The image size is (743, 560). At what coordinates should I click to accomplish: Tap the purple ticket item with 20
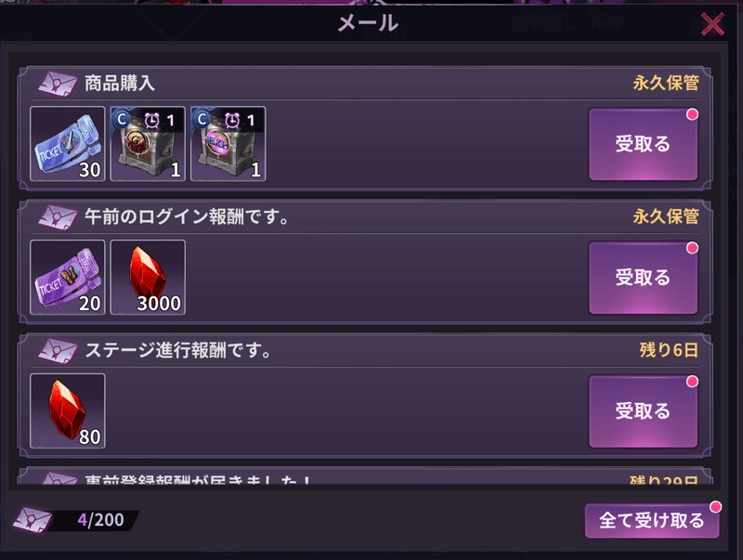tap(67, 277)
